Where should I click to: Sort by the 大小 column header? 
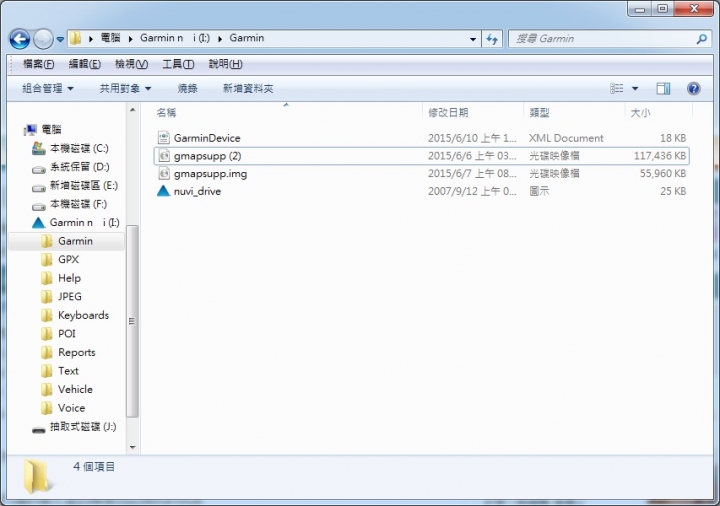[640, 112]
